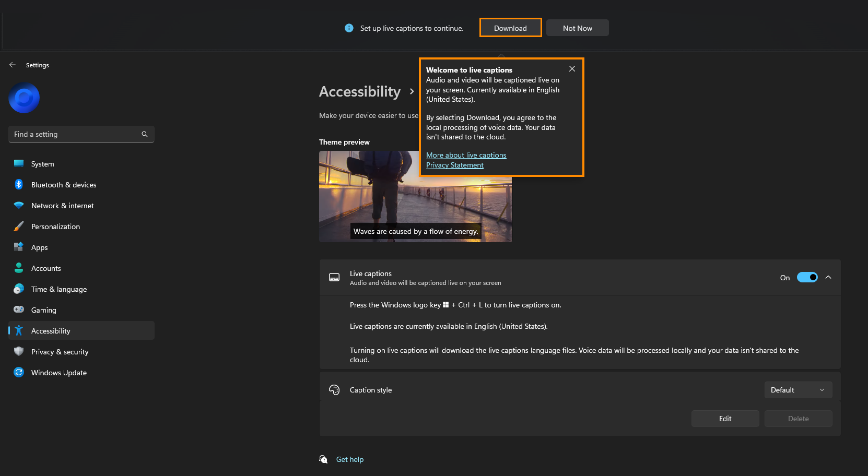Download live captions language files

point(510,28)
